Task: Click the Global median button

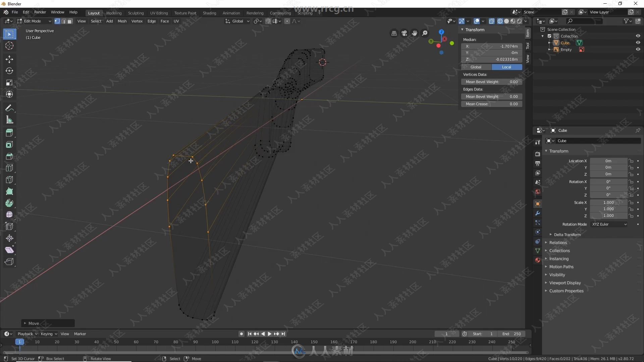Action: (x=476, y=67)
